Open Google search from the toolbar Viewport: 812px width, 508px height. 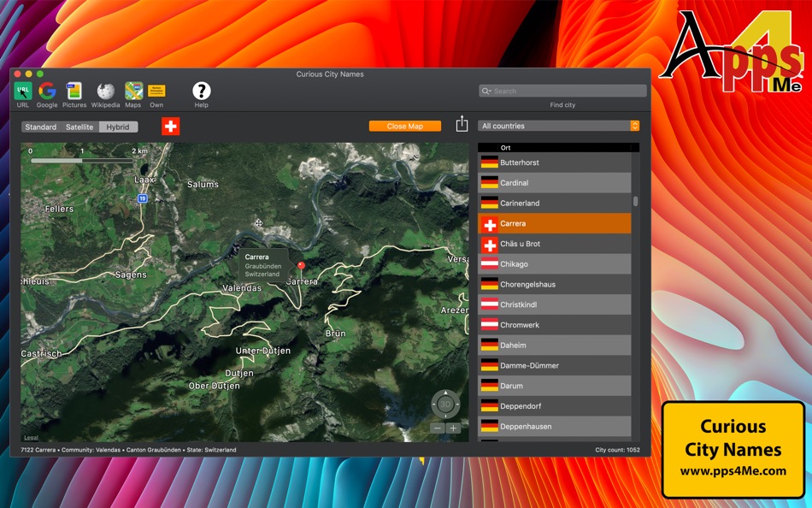point(47,90)
